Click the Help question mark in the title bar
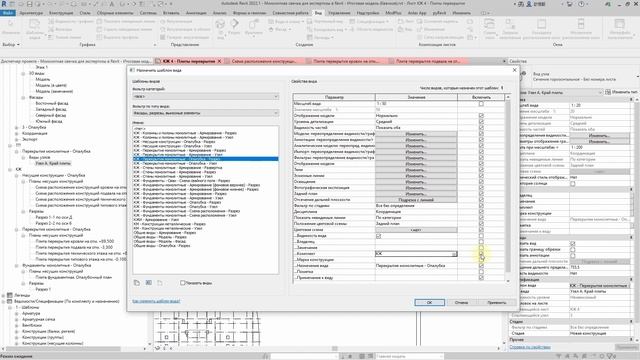The height and width of the screenshot is (360, 640). pyautogui.click(x=581, y=4)
